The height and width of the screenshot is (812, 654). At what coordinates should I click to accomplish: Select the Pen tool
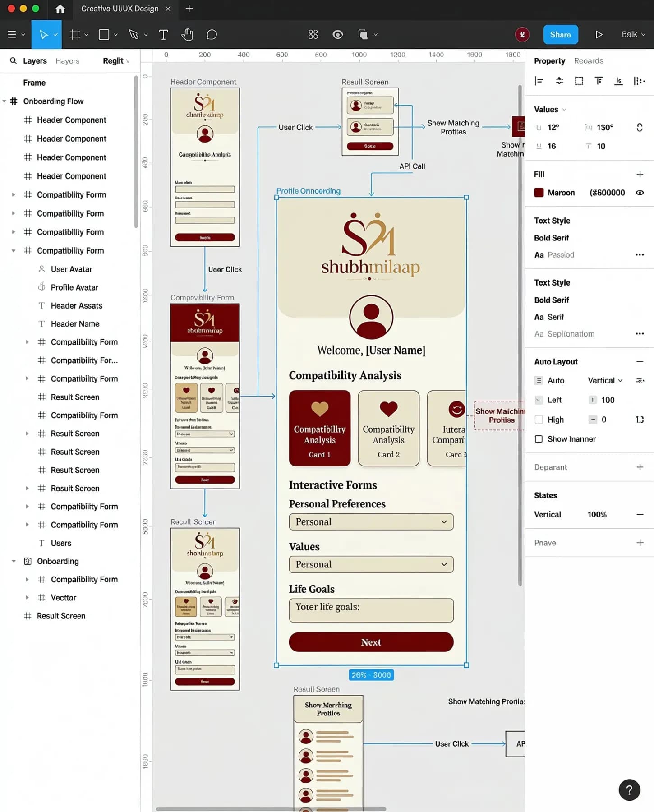coord(134,35)
